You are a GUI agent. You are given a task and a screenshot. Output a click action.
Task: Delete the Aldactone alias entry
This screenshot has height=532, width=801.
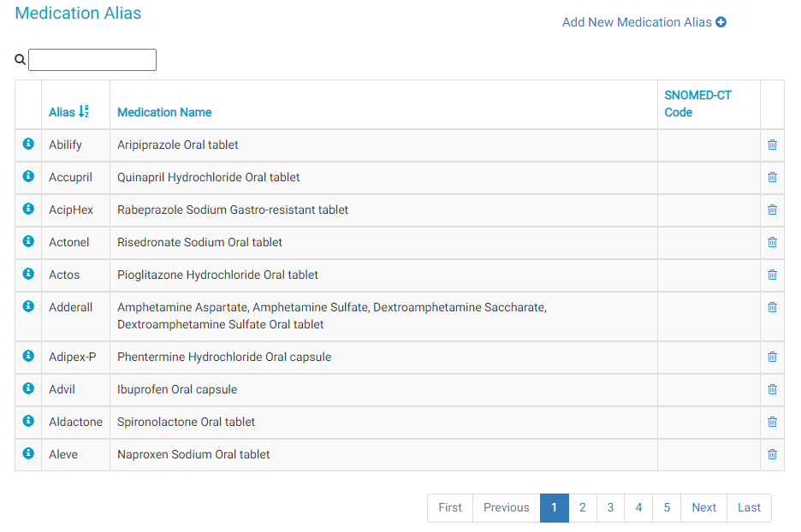(772, 422)
